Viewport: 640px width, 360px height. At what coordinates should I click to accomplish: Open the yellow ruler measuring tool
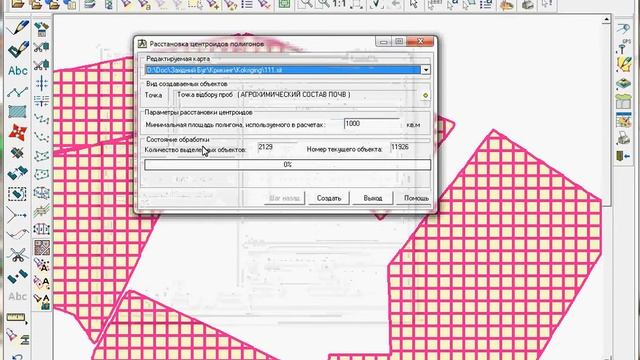point(17,318)
